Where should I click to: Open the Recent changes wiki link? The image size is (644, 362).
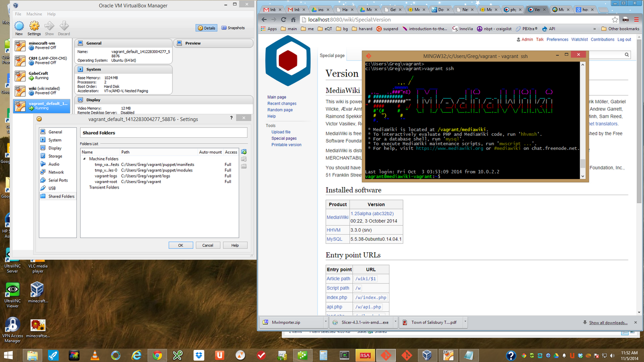click(x=281, y=104)
